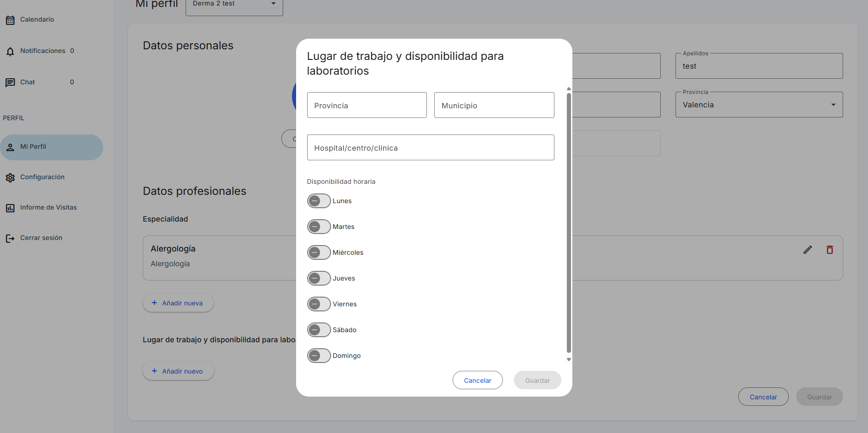Click the Mi Perfil person icon

(x=10, y=147)
